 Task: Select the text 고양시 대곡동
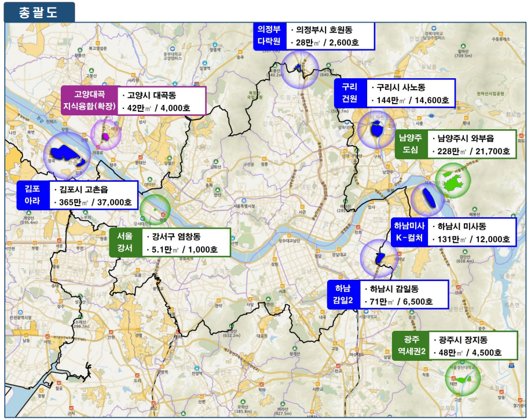pyautogui.click(x=151, y=95)
